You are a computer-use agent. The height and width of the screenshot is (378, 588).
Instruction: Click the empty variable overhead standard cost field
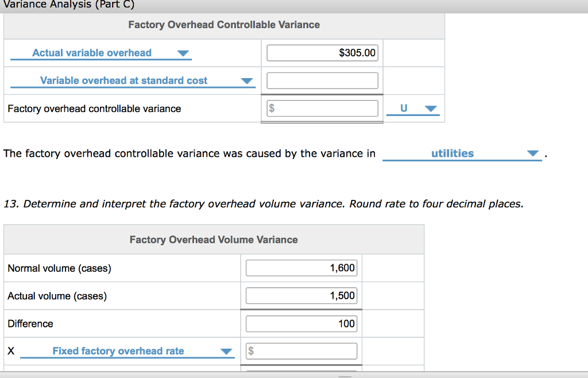pos(322,80)
